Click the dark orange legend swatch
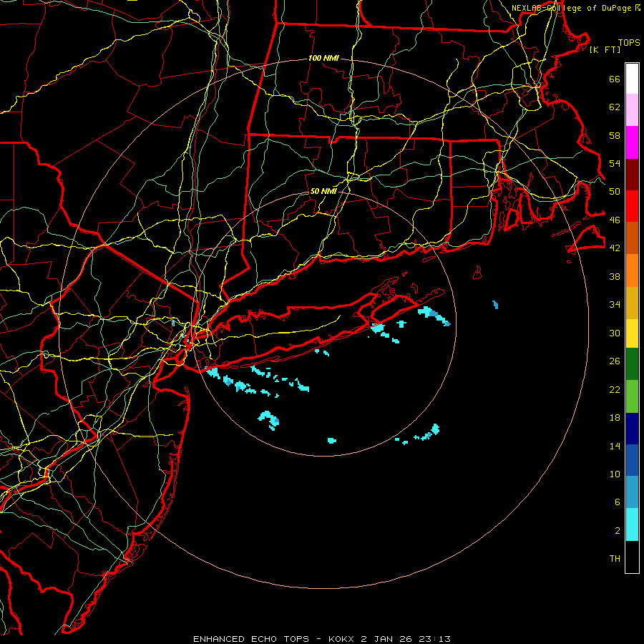The width and height of the screenshot is (644, 644). coord(632,238)
